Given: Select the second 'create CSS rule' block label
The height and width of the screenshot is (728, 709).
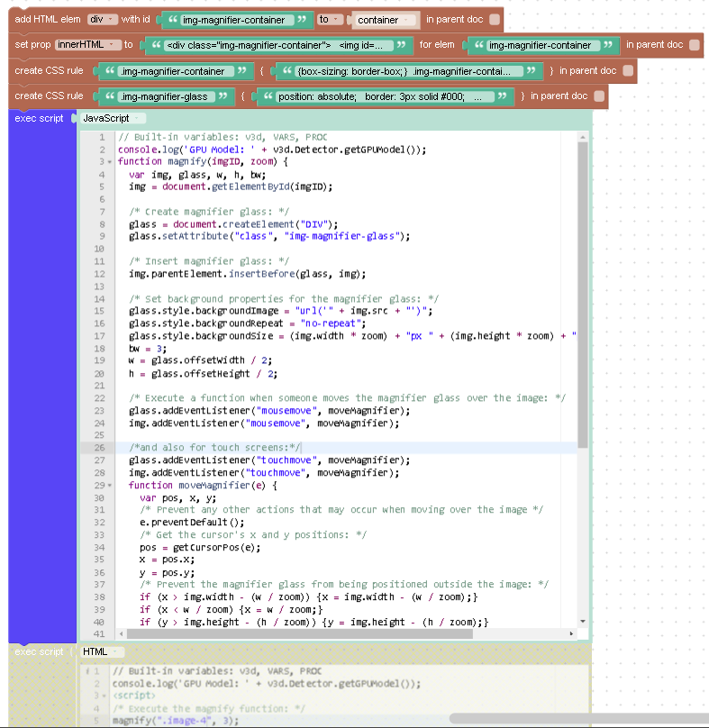Looking at the screenshot, I should (x=49, y=96).
